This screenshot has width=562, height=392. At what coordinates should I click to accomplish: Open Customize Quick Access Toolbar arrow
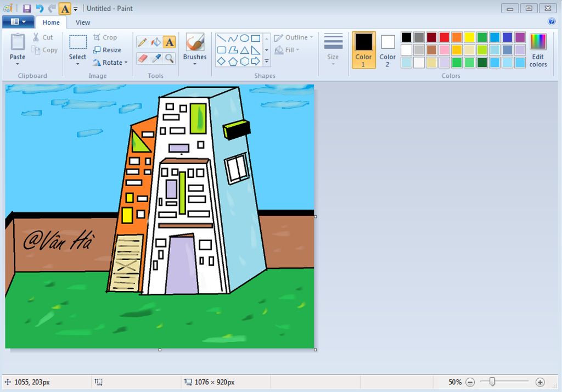tap(75, 9)
